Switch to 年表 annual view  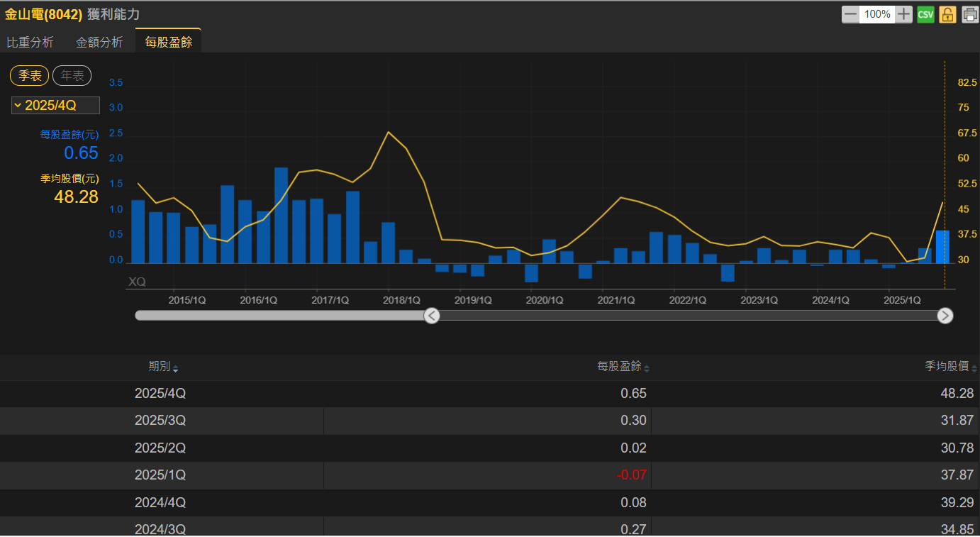(72, 76)
